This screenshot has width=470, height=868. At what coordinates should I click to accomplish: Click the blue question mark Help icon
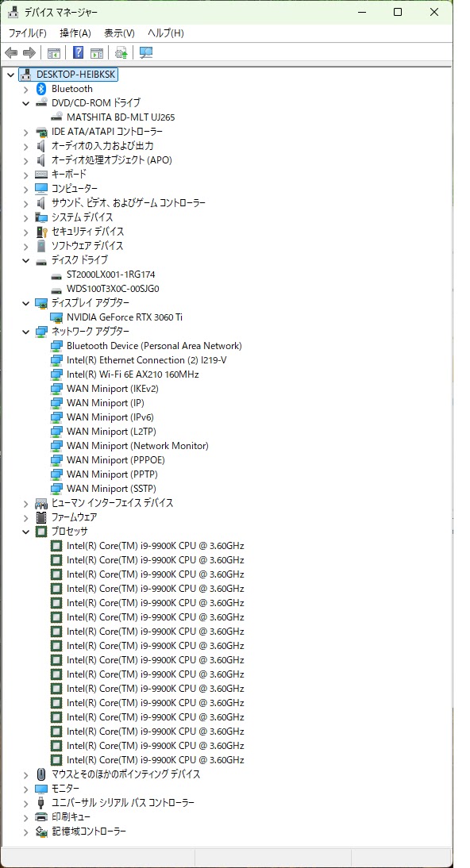click(78, 52)
